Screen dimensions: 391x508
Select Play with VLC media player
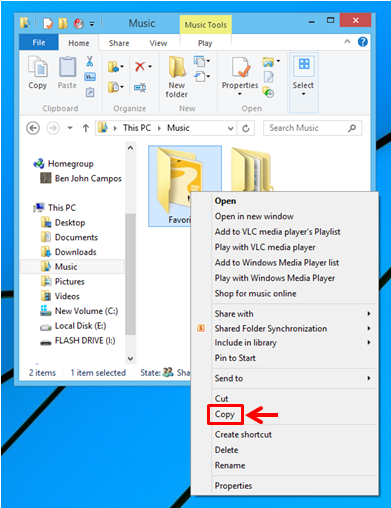pos(265,247)
